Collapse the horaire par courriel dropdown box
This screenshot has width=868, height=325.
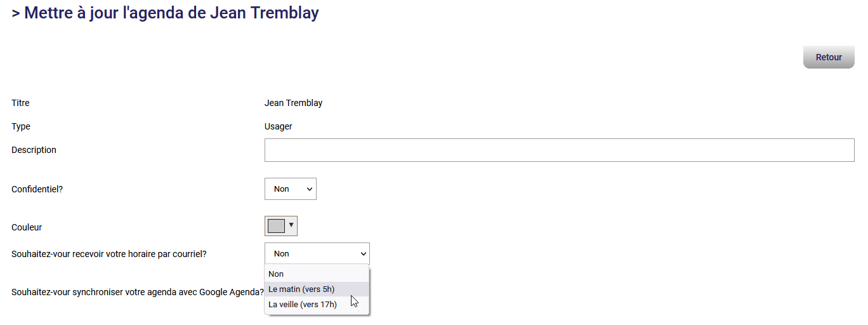click(316, 254)
